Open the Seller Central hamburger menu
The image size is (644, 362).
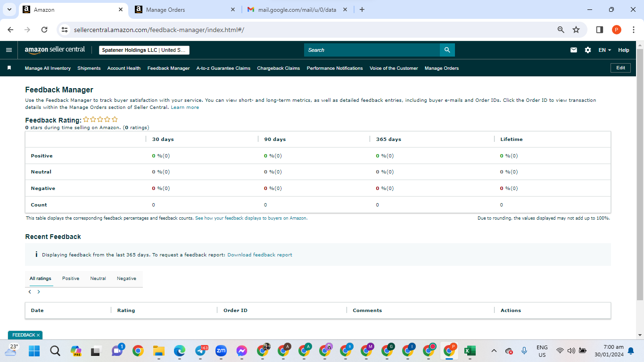click(x=9, y=50)
